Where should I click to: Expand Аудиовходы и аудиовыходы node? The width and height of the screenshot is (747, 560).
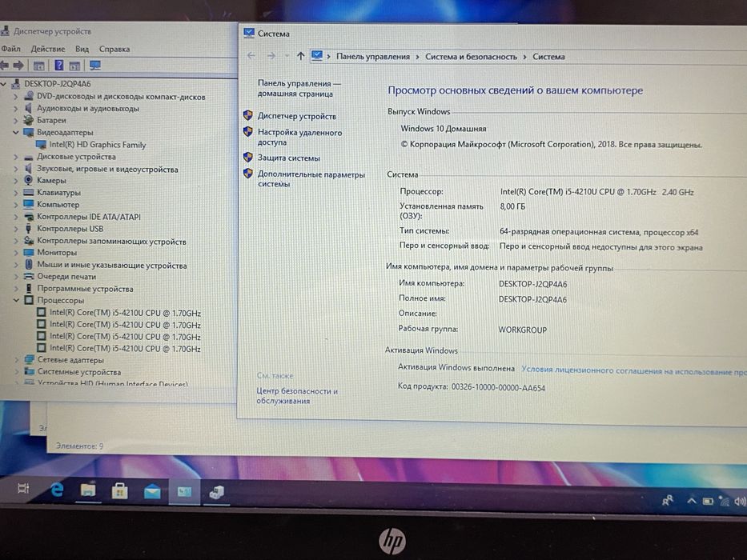(15, 109)
